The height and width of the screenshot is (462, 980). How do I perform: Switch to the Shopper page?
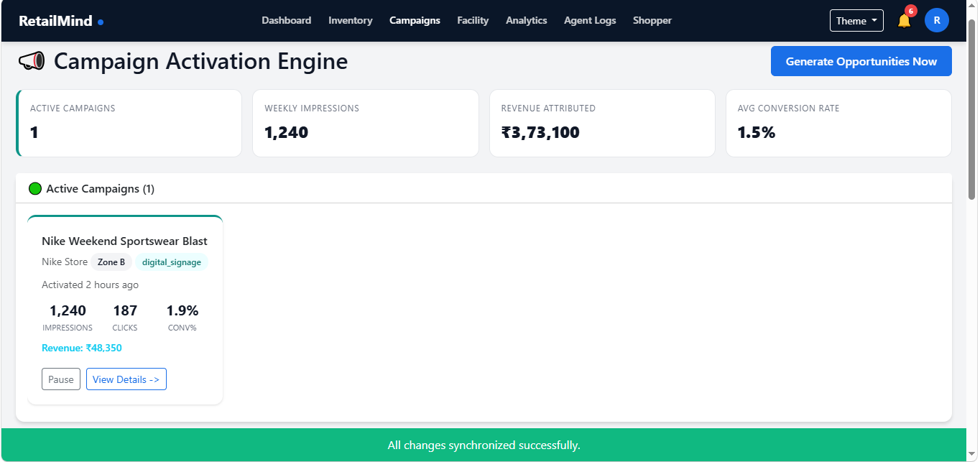[652, 21]
